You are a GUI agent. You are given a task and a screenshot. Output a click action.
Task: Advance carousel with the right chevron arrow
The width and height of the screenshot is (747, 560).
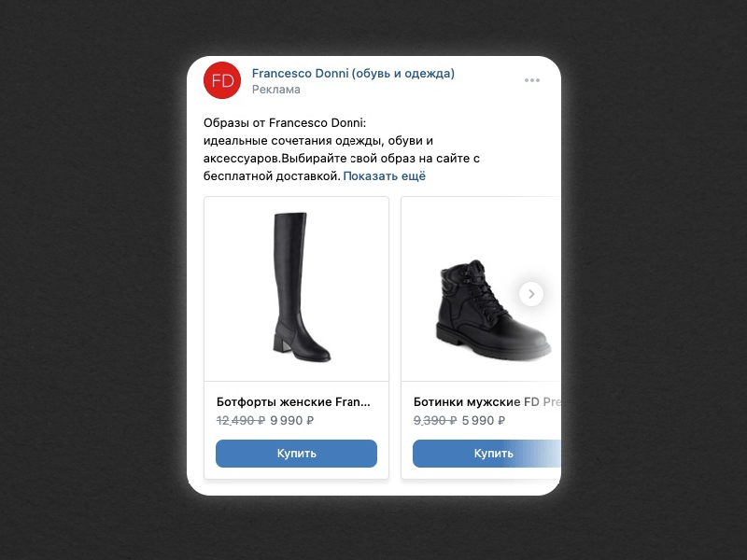pos(531,294)
